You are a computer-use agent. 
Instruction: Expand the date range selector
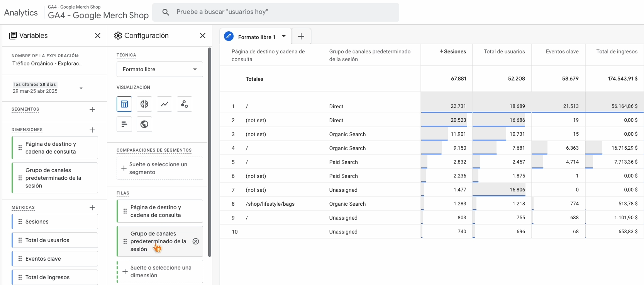[x=81, y=88]
